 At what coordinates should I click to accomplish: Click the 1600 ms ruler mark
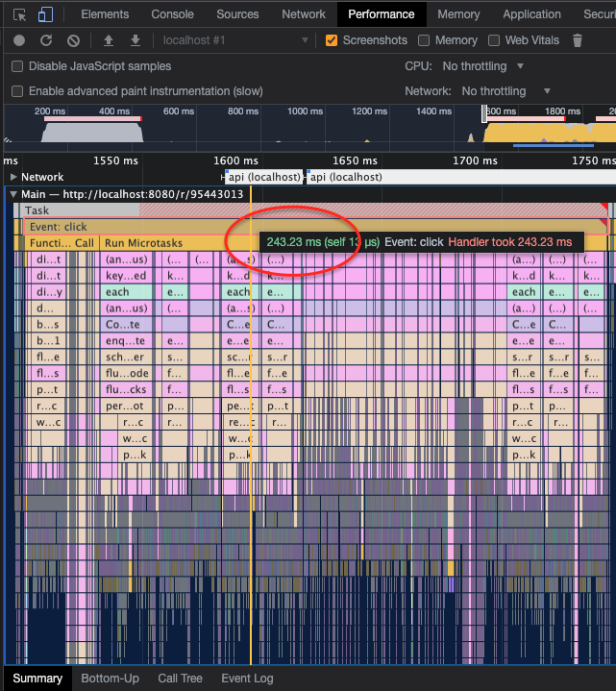click(235, 160)
